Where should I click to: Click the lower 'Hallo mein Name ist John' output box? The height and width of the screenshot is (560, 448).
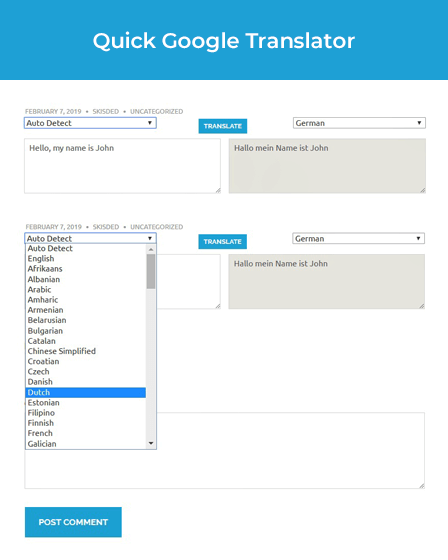click(327, 281)
